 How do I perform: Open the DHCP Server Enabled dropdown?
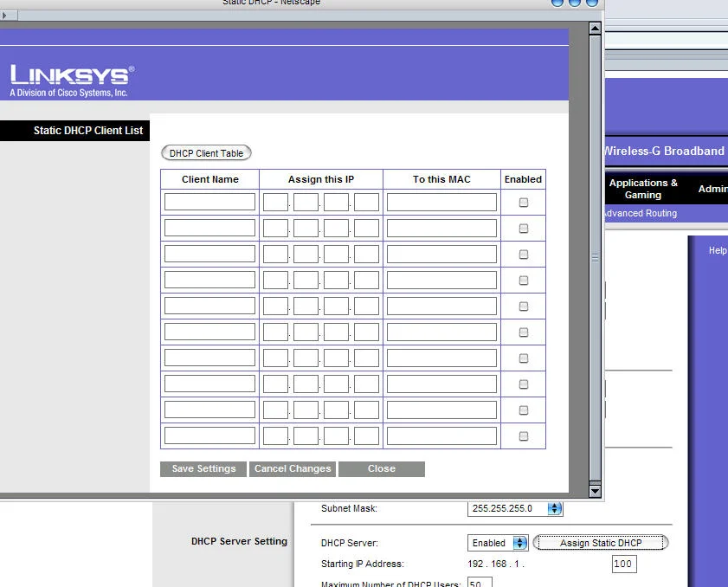point(520,543)
